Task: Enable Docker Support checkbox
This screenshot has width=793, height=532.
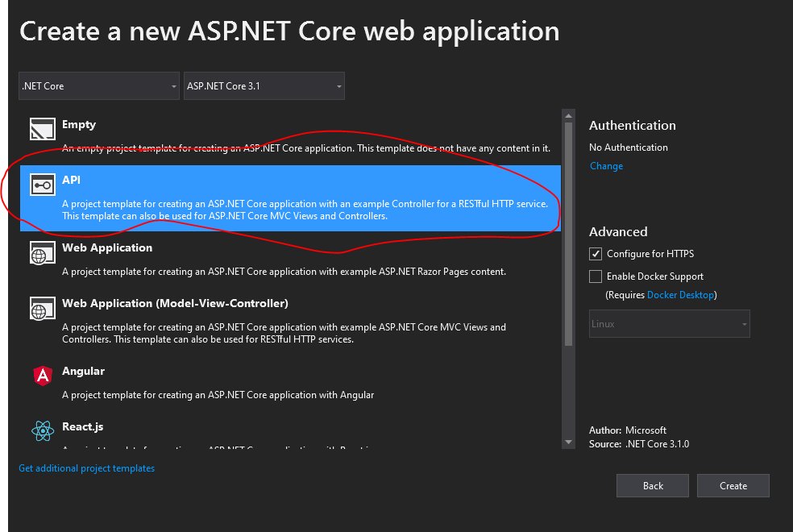Action: click(x=596, y=276)
